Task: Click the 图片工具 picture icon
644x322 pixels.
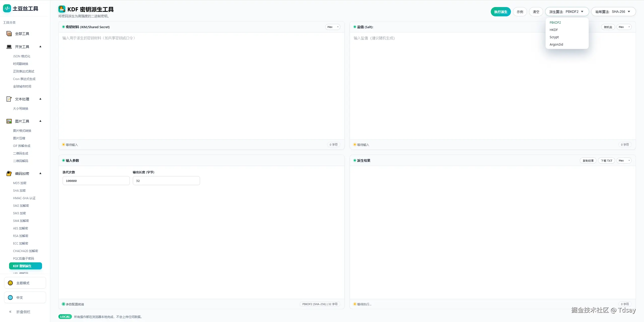Action: [x=9, y=121]
